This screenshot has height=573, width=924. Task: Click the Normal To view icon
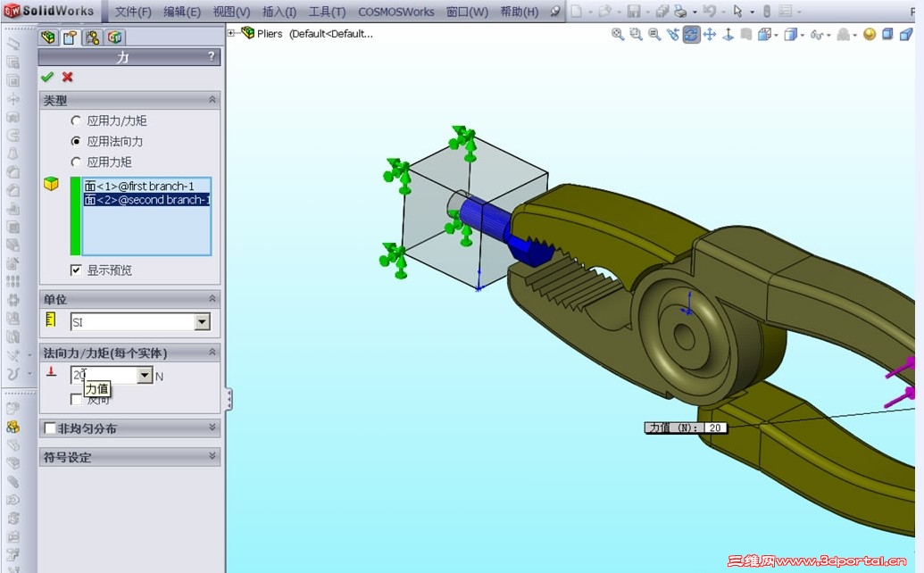tap(728, 34)
